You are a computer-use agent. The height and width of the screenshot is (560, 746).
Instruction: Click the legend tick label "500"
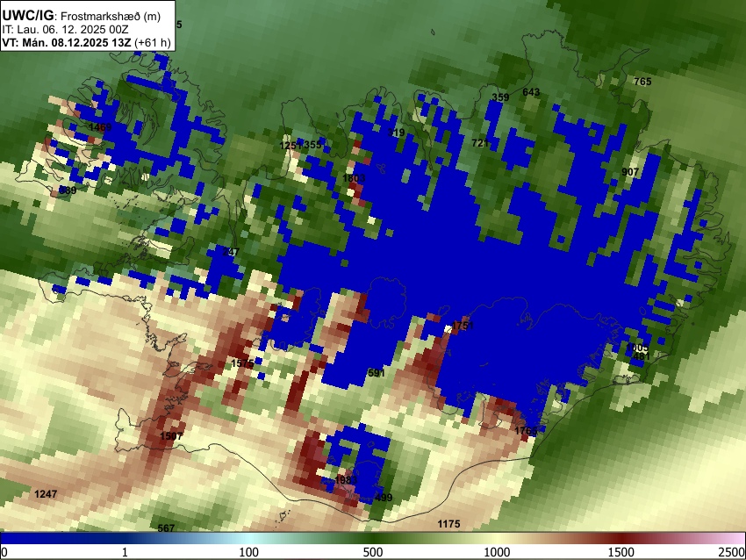pyautogui.click(x=373, y=552)
